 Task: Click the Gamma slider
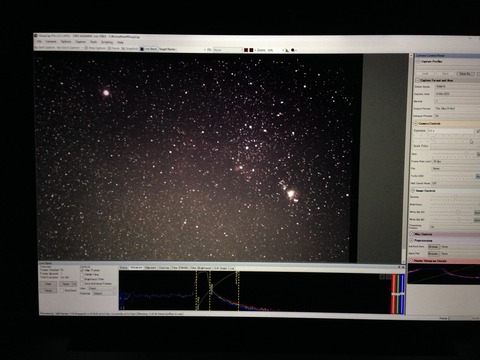click(x=455, y=197)
